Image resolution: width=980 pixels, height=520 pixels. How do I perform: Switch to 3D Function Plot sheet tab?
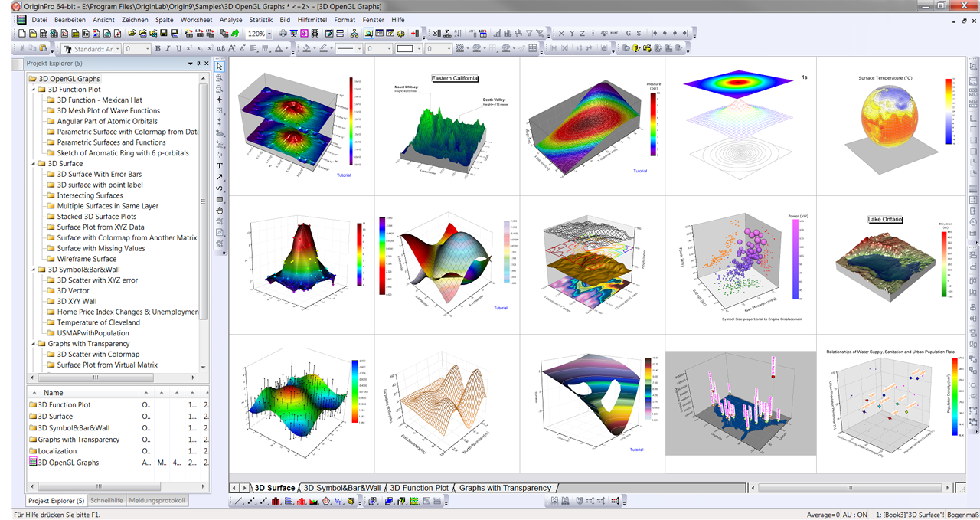click(x=419, y=488)
